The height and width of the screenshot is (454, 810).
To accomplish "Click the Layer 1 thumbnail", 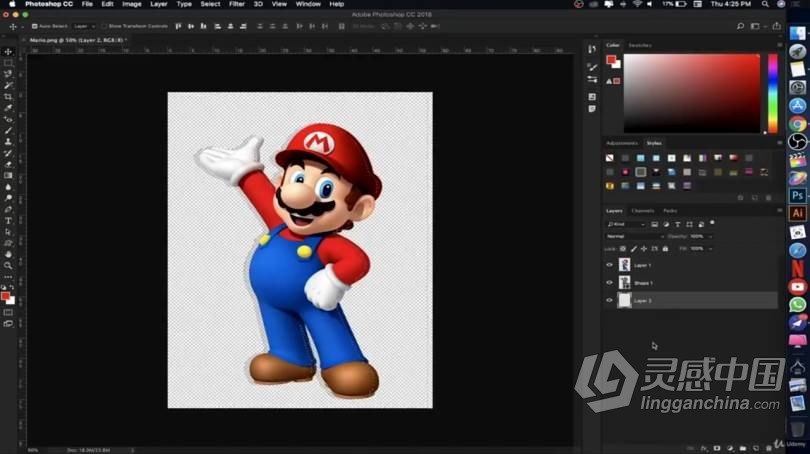I will pyautogui.click(x=625, y=265).
